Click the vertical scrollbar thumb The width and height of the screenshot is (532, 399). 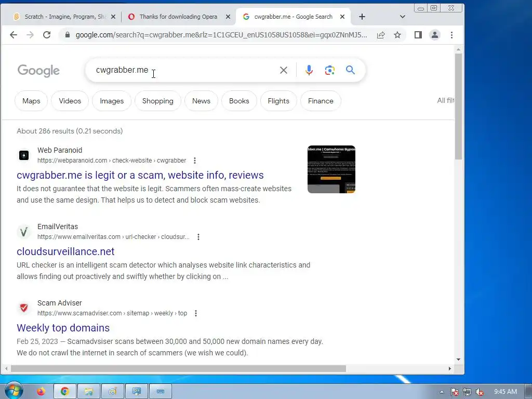pyautogui.click(x=458, y=106)
